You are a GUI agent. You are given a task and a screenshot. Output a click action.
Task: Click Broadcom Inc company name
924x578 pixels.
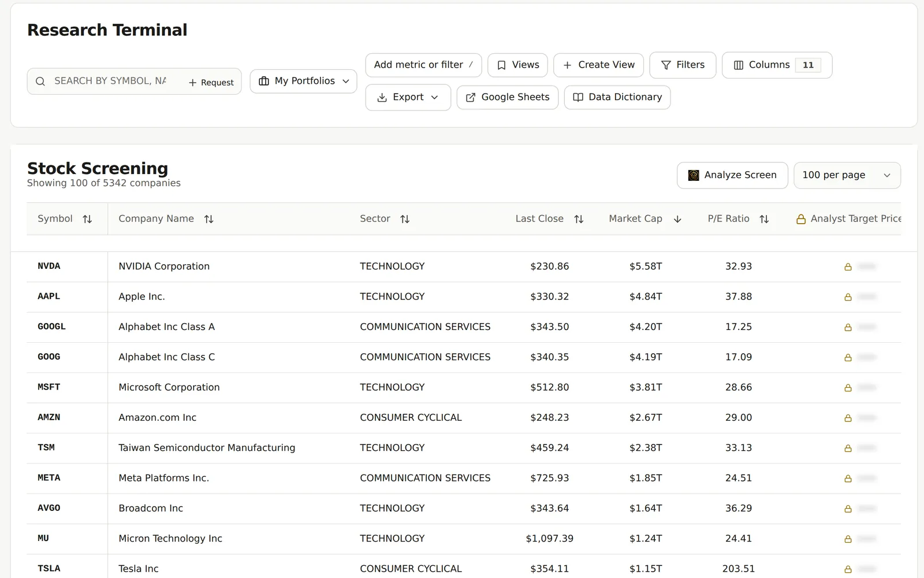coord(151,508)
